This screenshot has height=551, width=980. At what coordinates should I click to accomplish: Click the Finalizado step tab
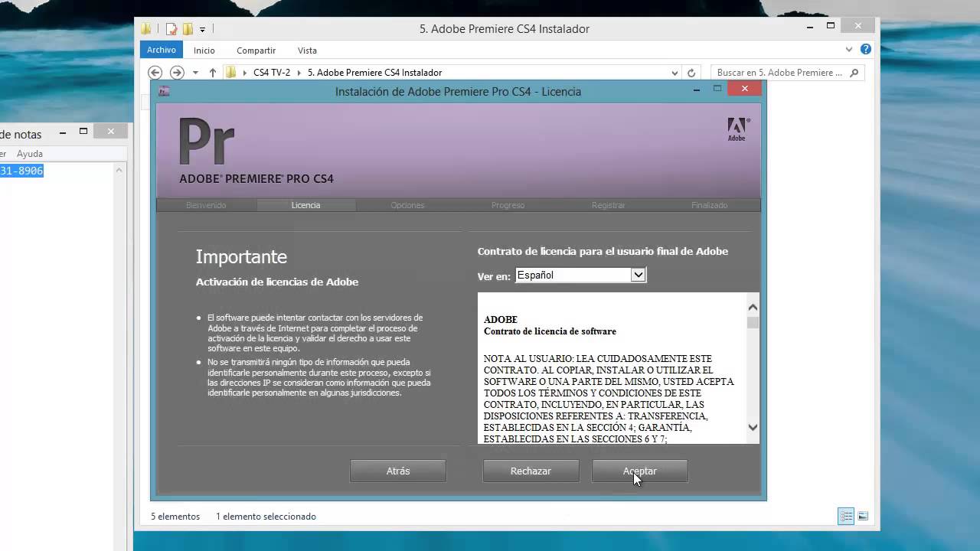[710, 205]
